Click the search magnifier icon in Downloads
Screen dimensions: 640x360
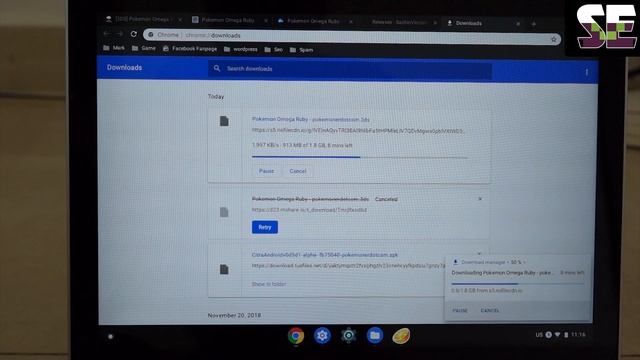(217, 68)
